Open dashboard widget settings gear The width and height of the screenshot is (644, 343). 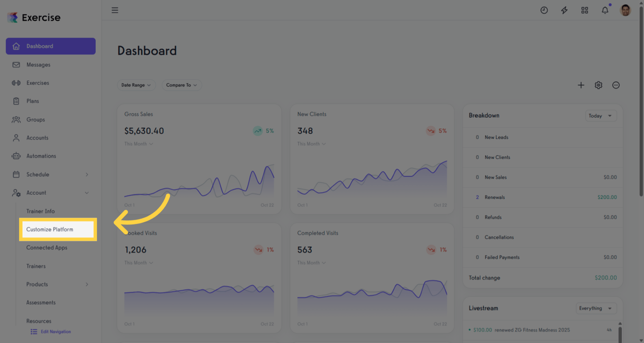click(x=598, y=85)
